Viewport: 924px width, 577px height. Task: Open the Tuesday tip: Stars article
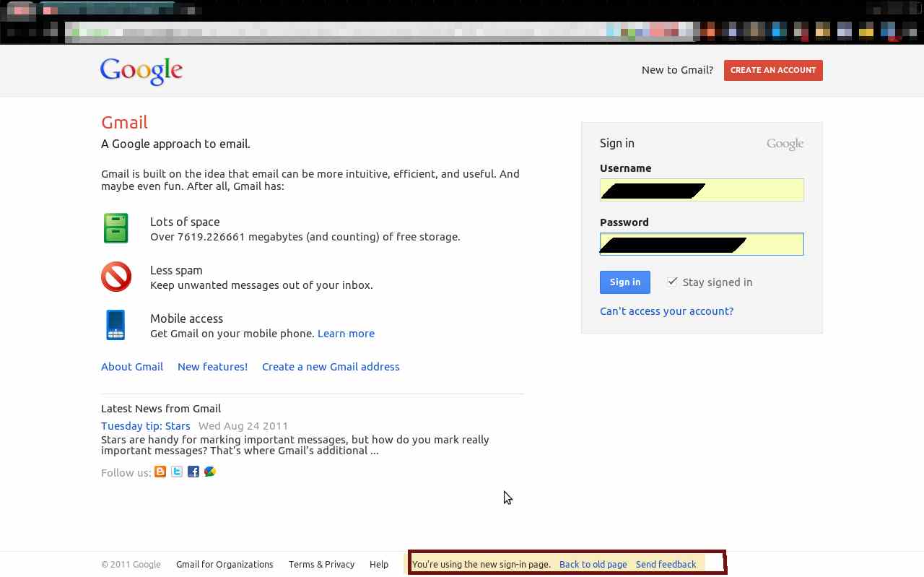point(146,426)
